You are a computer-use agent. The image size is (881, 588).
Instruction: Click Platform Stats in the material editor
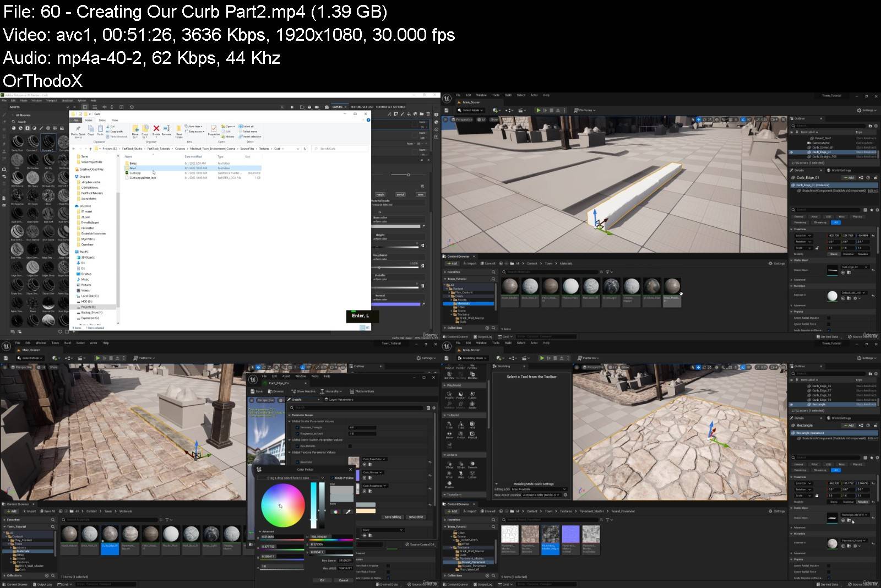[362, 391]
